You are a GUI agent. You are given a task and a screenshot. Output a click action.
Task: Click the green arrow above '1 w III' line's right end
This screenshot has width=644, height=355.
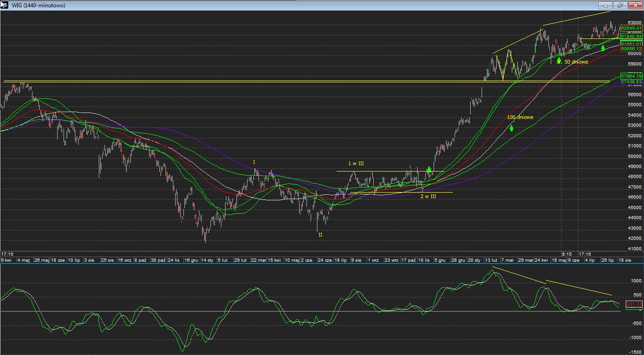[429, 169]
